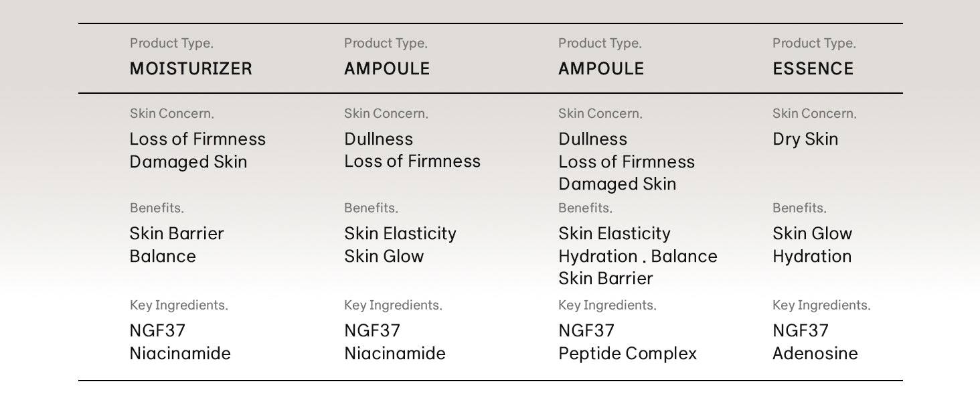Click Hydration in the Essence column
The height and width of the screenshot is (402, 980).
point(812,256)
